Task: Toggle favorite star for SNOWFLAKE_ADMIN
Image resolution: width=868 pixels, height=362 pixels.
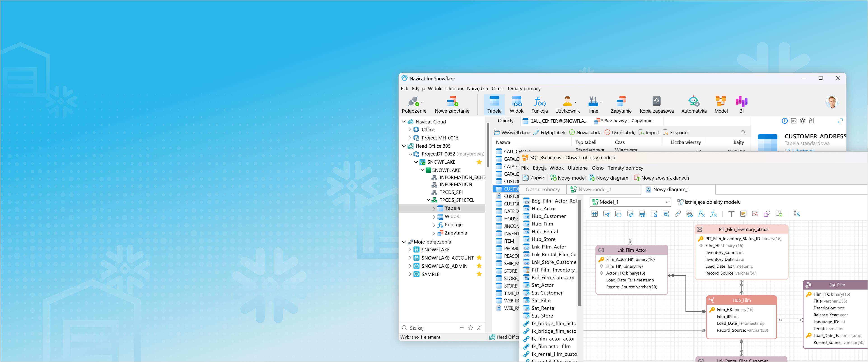Action: [x=479, y=266]
